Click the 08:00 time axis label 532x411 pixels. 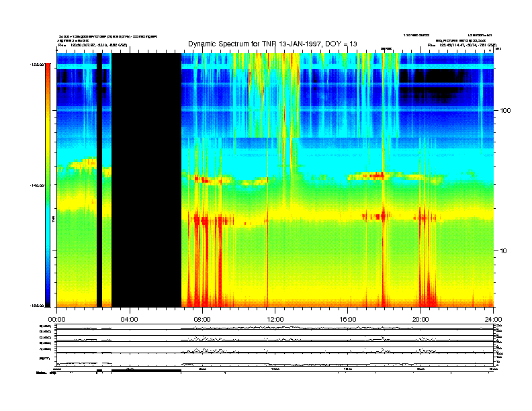(x=202, y=320)
